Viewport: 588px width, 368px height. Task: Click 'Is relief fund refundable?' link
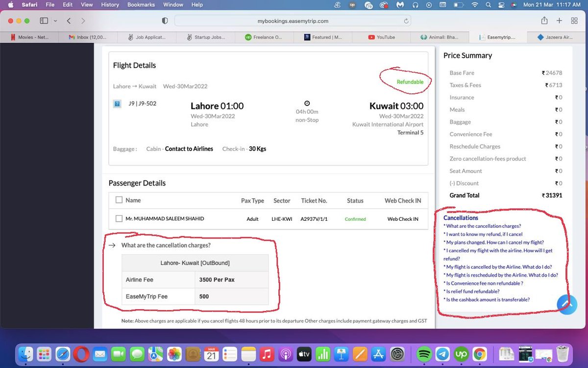click(x=471, y=291)
